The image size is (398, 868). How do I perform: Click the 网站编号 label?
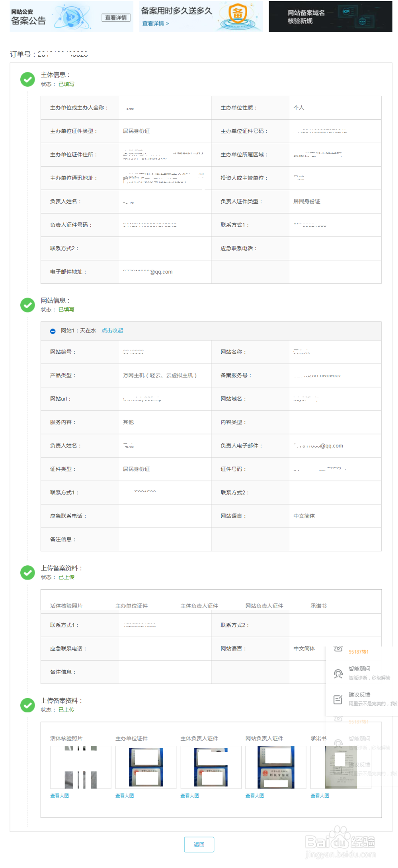(x=63, y=352)
